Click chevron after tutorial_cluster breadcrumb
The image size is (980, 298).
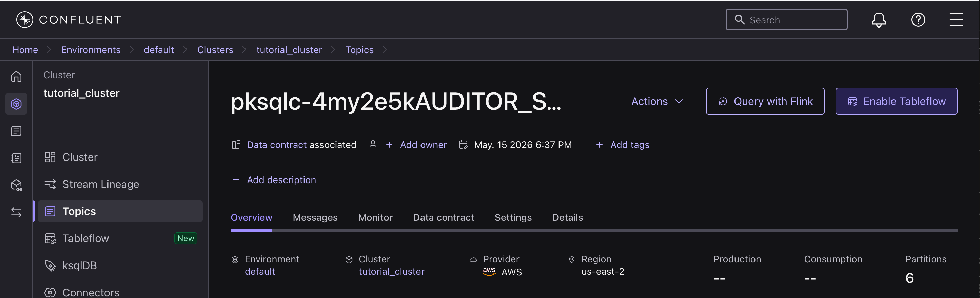click(333, 50)
